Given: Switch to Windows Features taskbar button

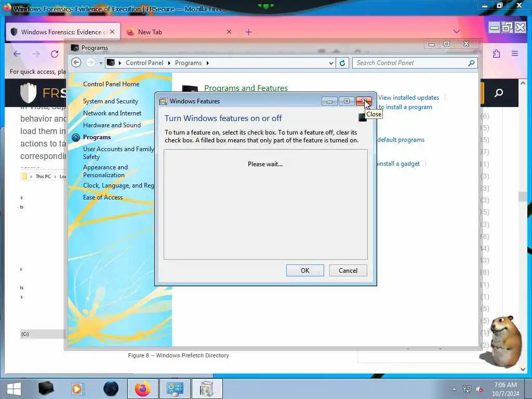Looking at the screenshot, I should coord(207,389).
